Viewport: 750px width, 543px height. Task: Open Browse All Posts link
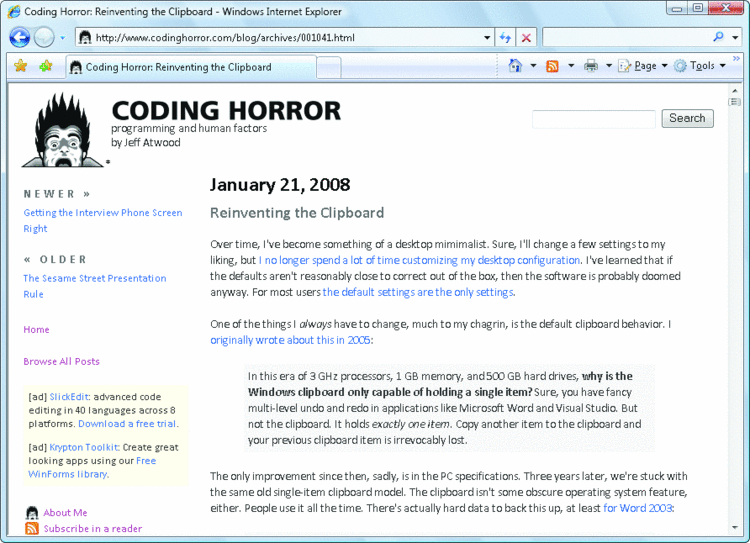coord(62,362)
